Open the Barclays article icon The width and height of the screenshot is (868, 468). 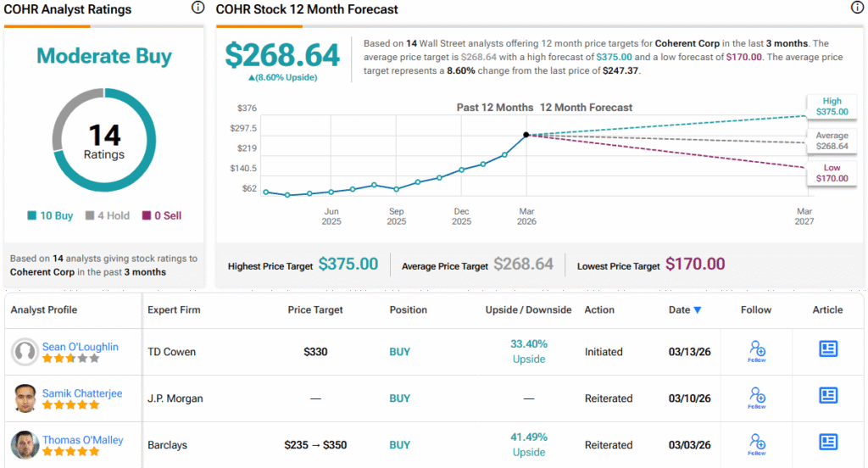pos(828,443)
